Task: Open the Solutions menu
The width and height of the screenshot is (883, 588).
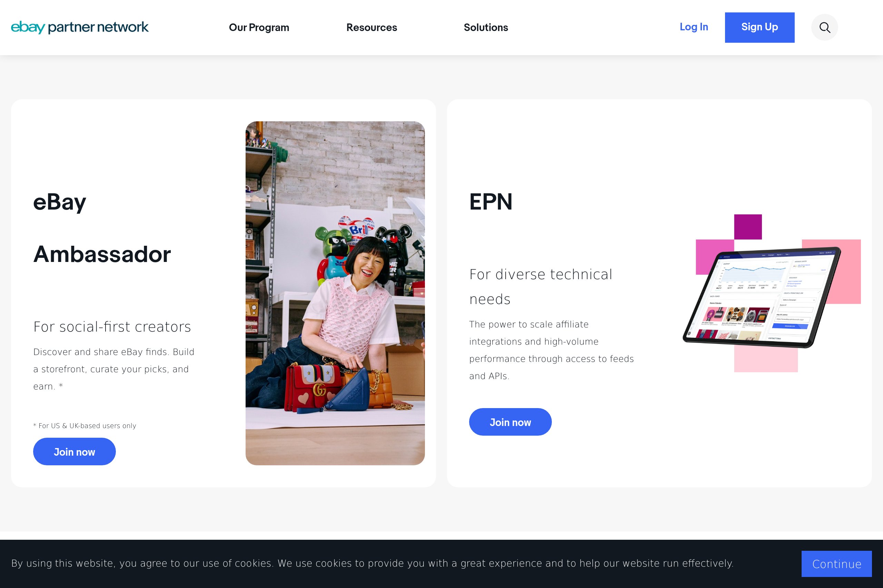Action: pos(486,27)
